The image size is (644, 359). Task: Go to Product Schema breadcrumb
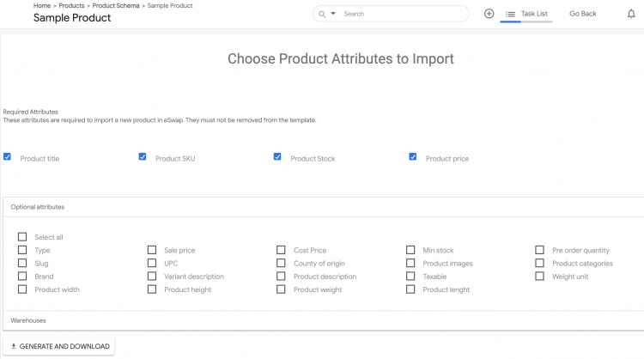[x=116, y=6]
